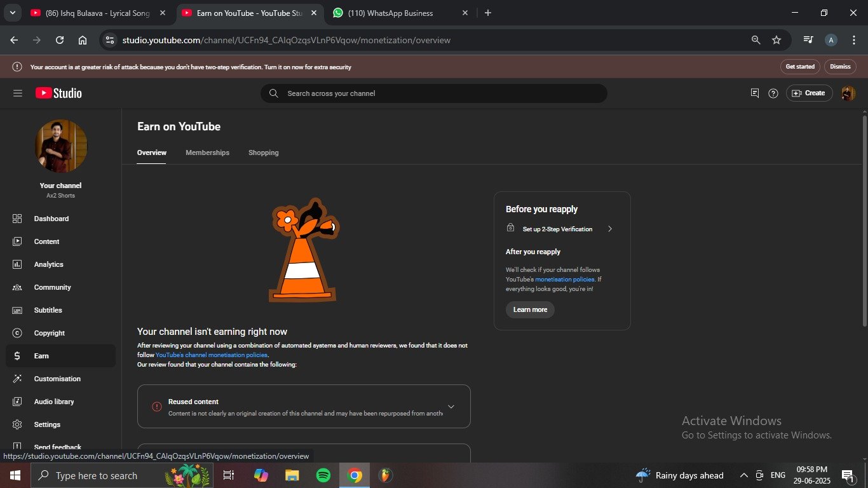Open the Customisation sidebar item
868x488 pixels.
coord(60,379)
